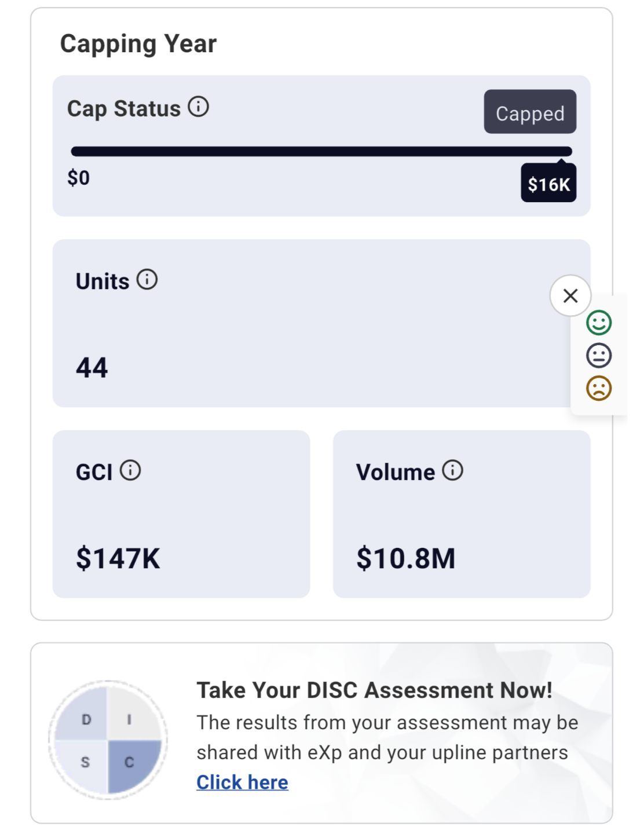This screenshot has height=834, width=644.
Task: Click the GCI value $147K
Action: 118,558
